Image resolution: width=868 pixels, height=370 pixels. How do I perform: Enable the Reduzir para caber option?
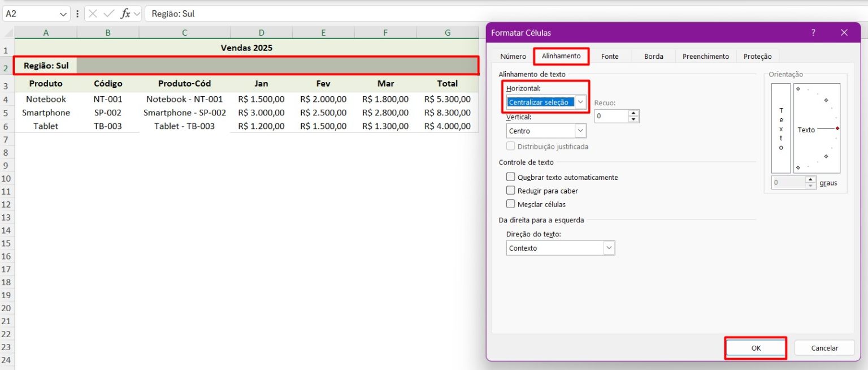(x=510, y=191)
